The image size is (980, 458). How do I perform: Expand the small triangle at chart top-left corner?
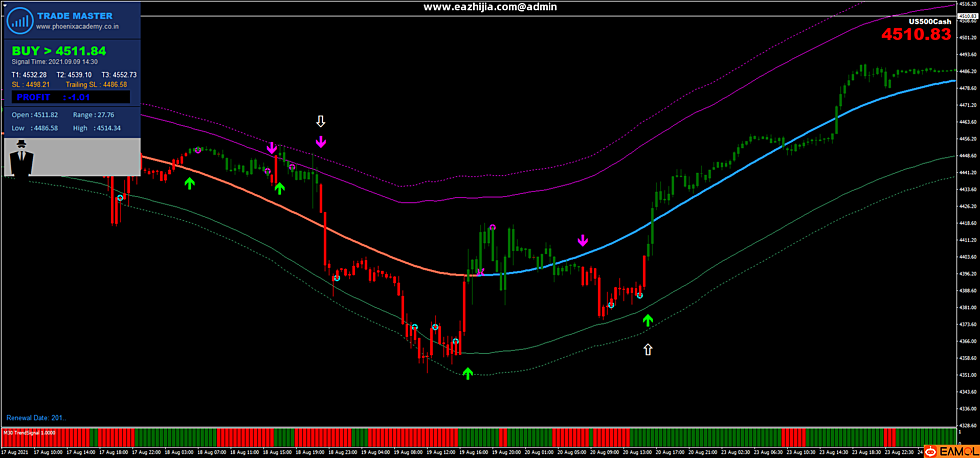point(5,5)
